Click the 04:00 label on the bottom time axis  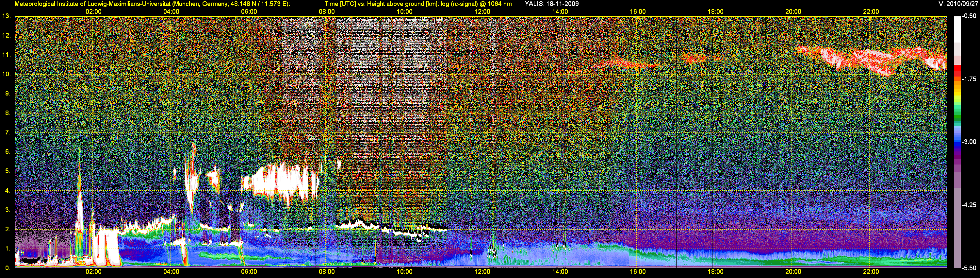pyautogui.click(x=171, y=271)
